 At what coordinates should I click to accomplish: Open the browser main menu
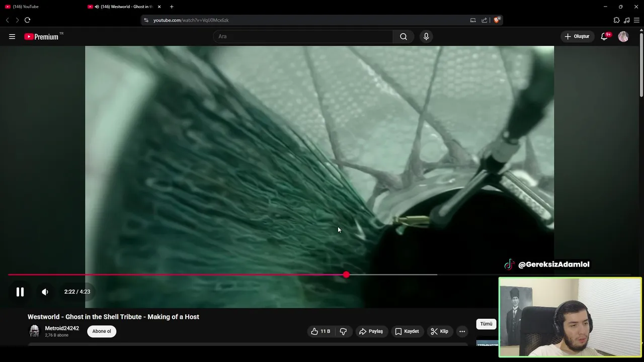637,20
